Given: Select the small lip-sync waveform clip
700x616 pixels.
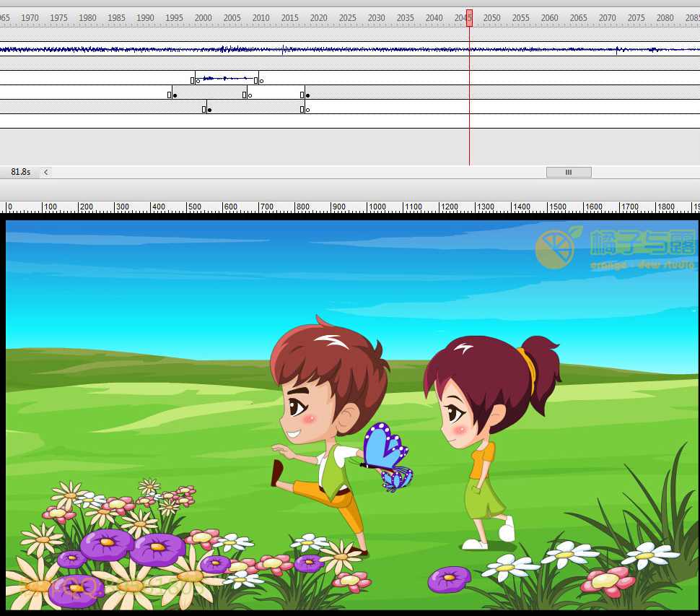Looking at the screenshot, I should pos(224,79).
